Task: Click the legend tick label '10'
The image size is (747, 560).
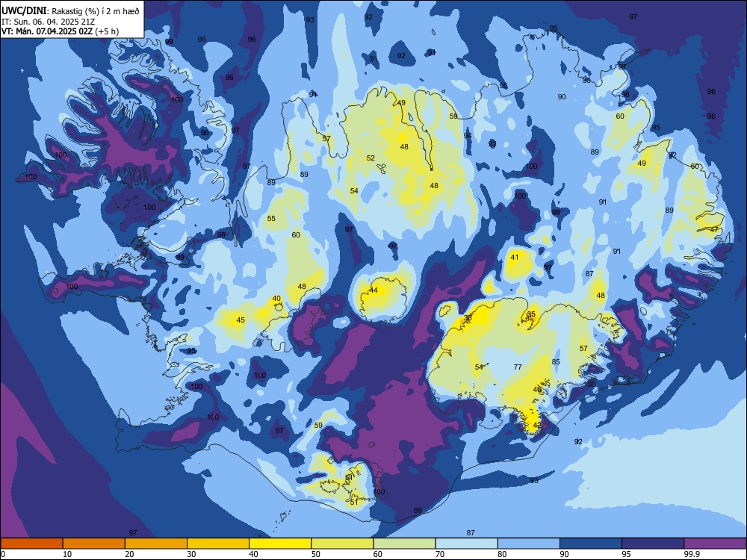Action: pos(67,554)
